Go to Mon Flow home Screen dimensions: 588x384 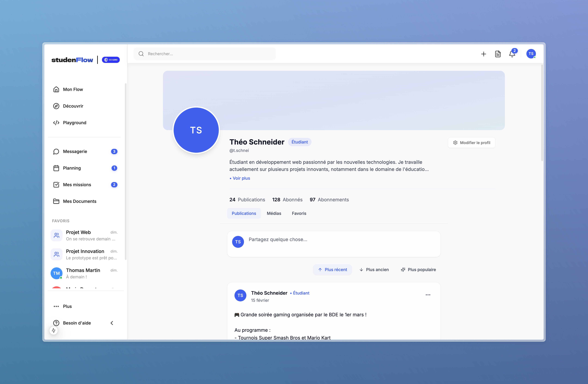(73, 89)
